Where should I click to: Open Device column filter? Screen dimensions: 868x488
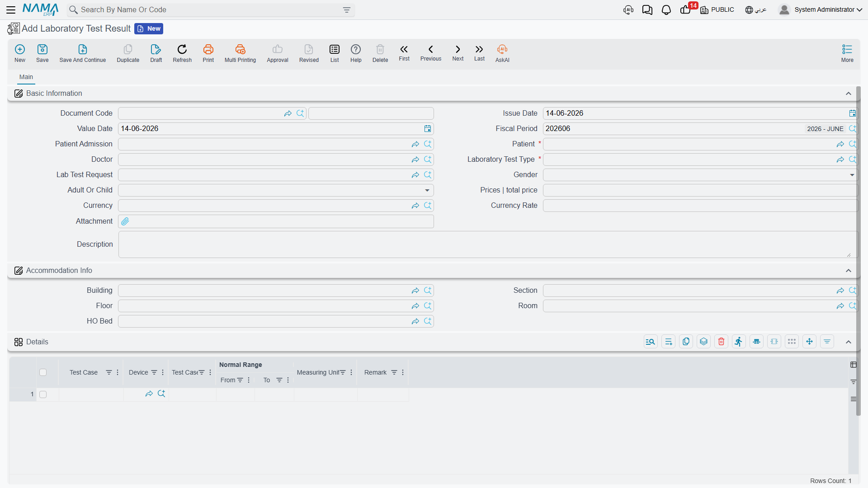tap(154, 372)
